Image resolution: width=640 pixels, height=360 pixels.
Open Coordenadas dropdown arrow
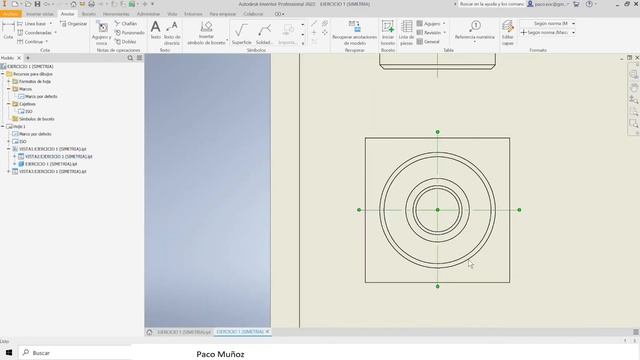point(56,33)
